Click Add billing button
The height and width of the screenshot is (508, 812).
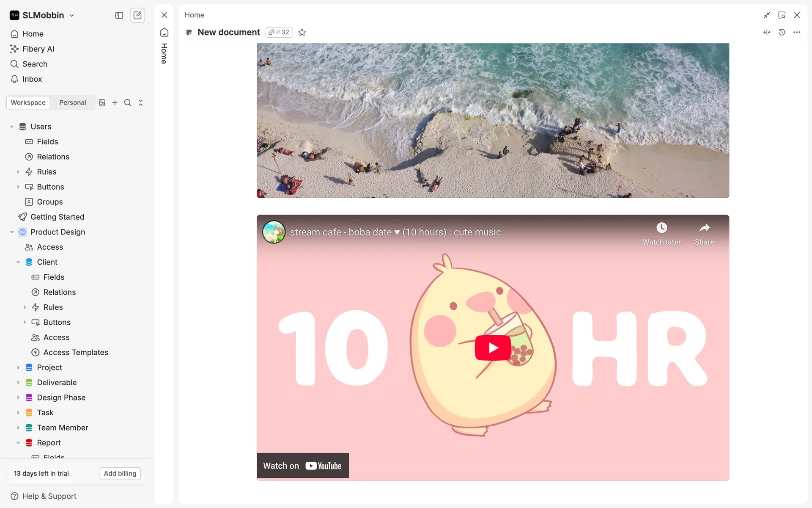pyautogui.click(x=120, y=473)
